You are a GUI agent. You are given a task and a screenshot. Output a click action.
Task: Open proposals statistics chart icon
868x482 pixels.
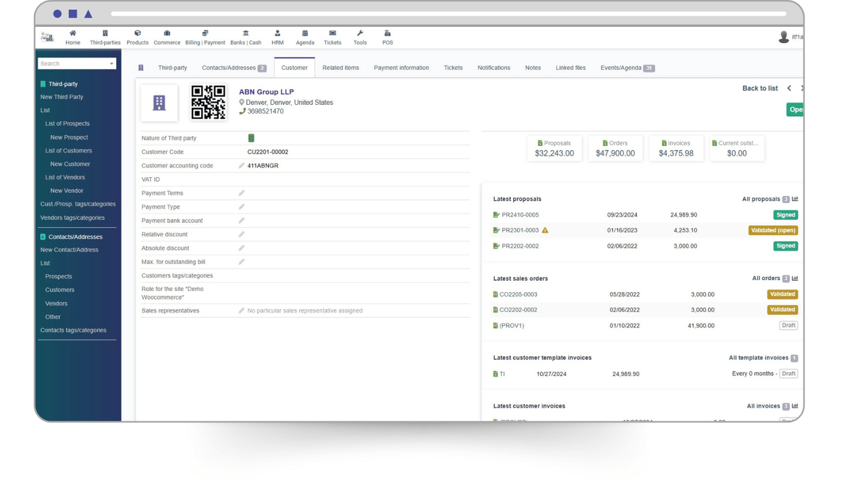pos(795,199)
